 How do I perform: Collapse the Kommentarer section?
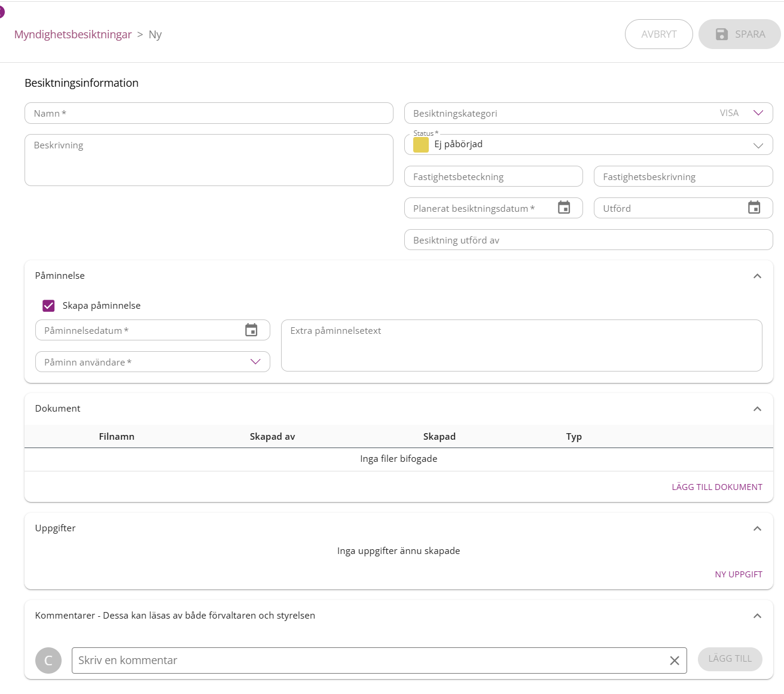point(757,616)
